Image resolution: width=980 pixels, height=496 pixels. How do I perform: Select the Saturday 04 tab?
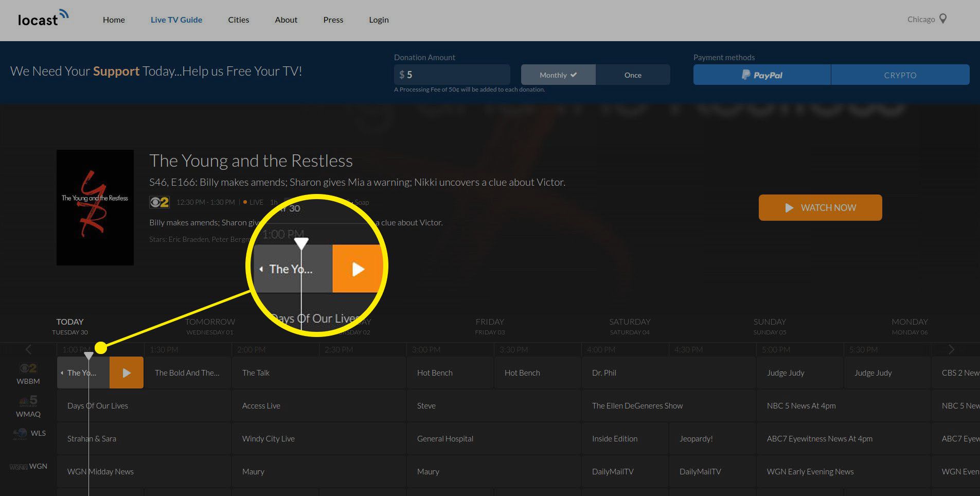click(630, 326)
